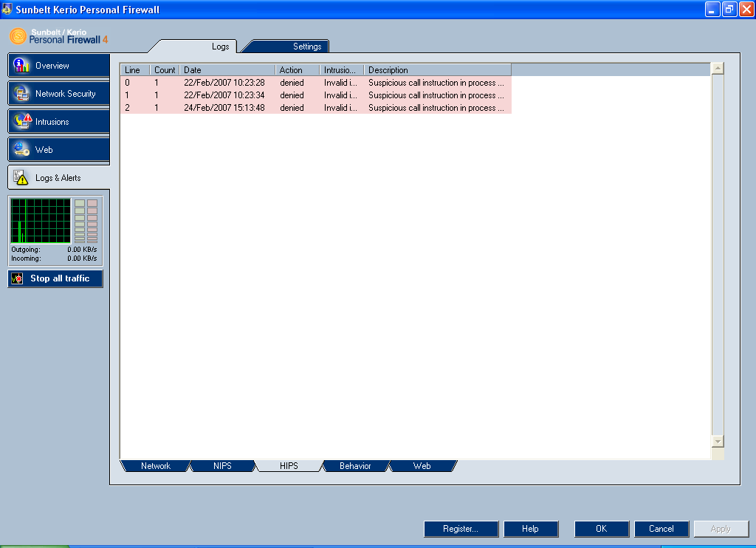Click the Overview icon in sidebar

coord(22,66)
